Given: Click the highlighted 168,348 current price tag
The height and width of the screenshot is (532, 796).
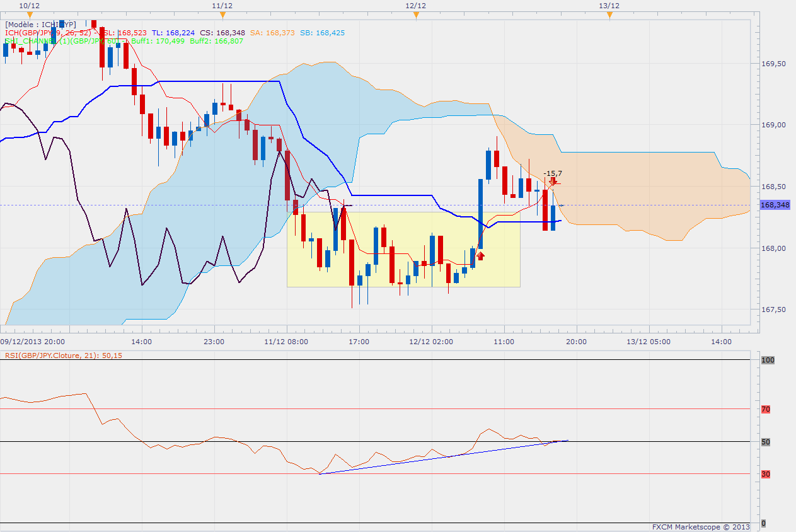Looking at the screenshot, I should click(775, 205).
